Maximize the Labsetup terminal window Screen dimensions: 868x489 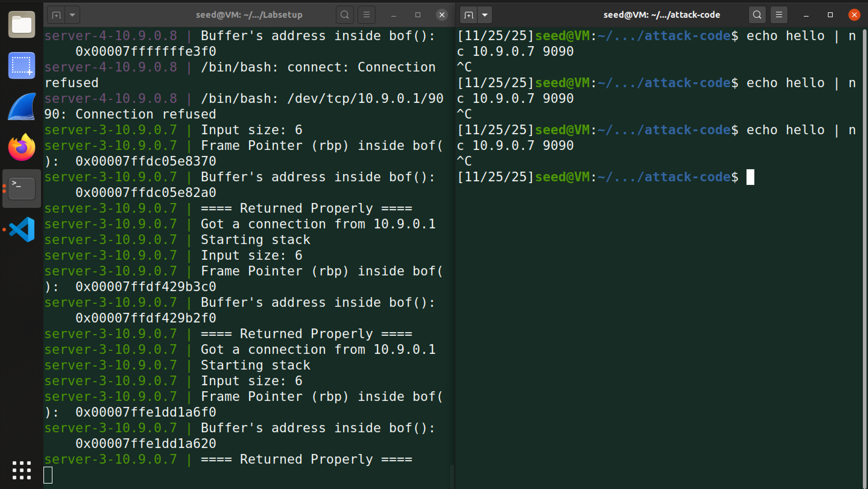tap(418, 15)
